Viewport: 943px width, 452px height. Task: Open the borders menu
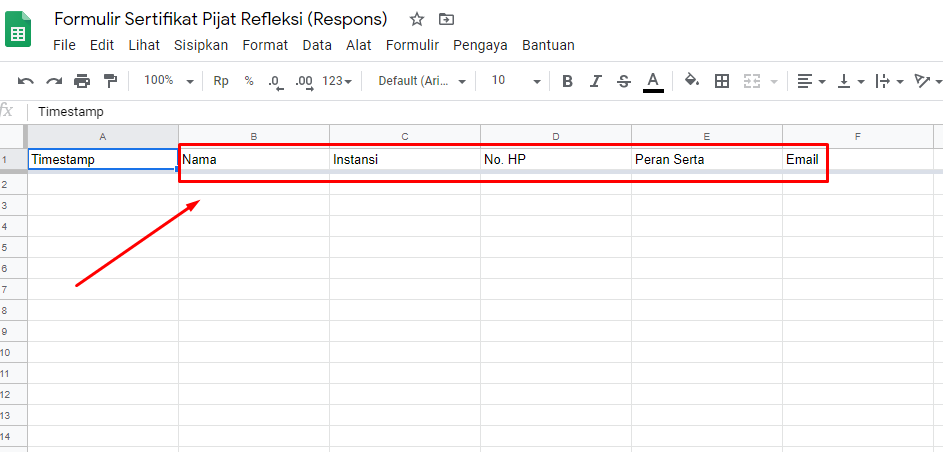click(x=722, y=81)
